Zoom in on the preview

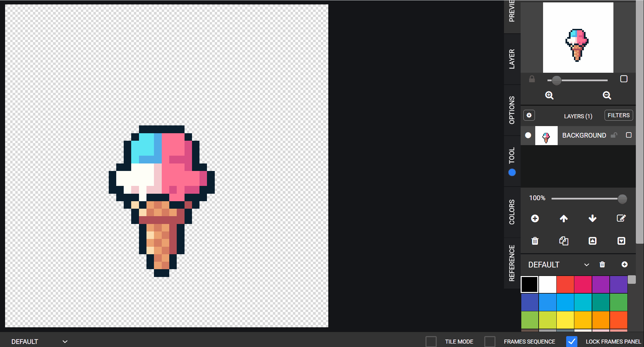point(549,96)
